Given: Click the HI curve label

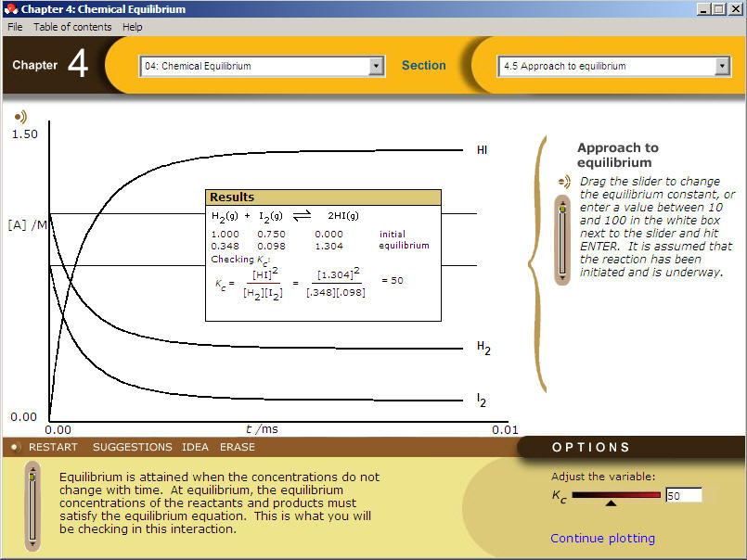Looking at the screenshot, I should [483, 150].
